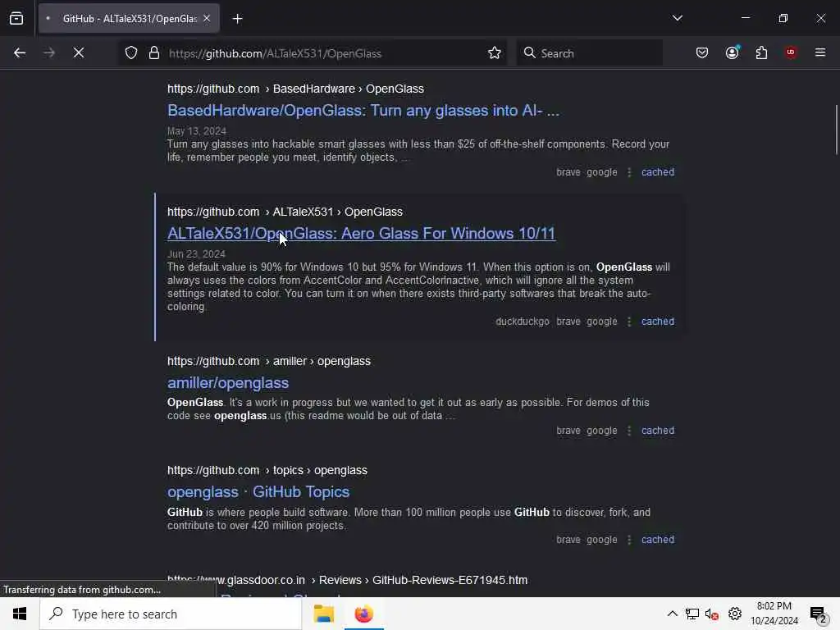Click the page vertical scrollbar thumb

pyautogui.click(x=836, y=130)
